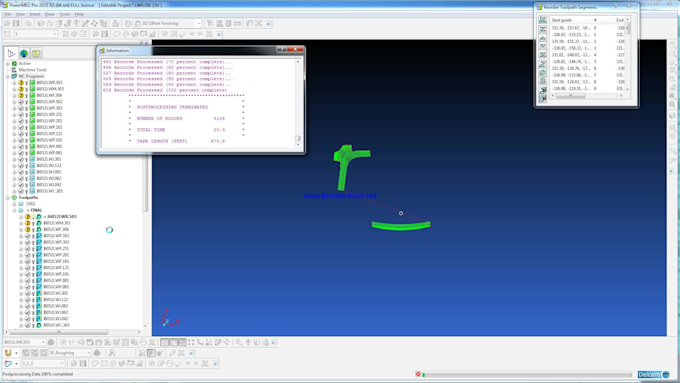The height and width of the screenshot is (383, 680).
Task: Click Move down icon in Reorder window
Action: pos(543,46)
